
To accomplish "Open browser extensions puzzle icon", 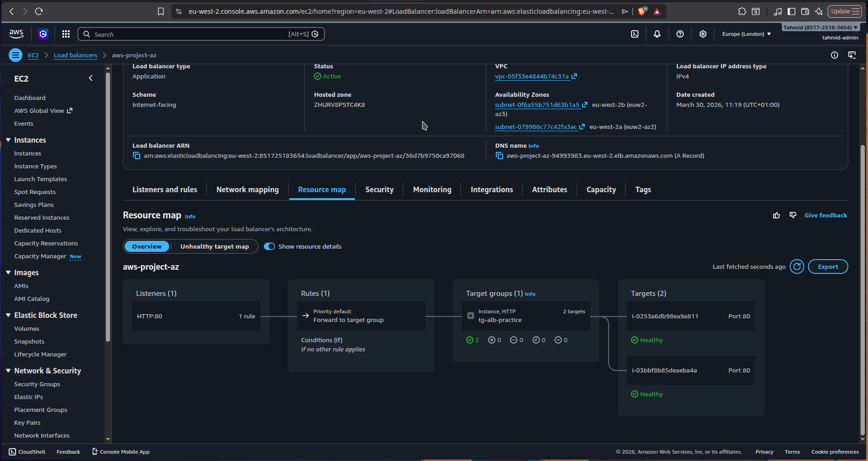I will (742, 11).
